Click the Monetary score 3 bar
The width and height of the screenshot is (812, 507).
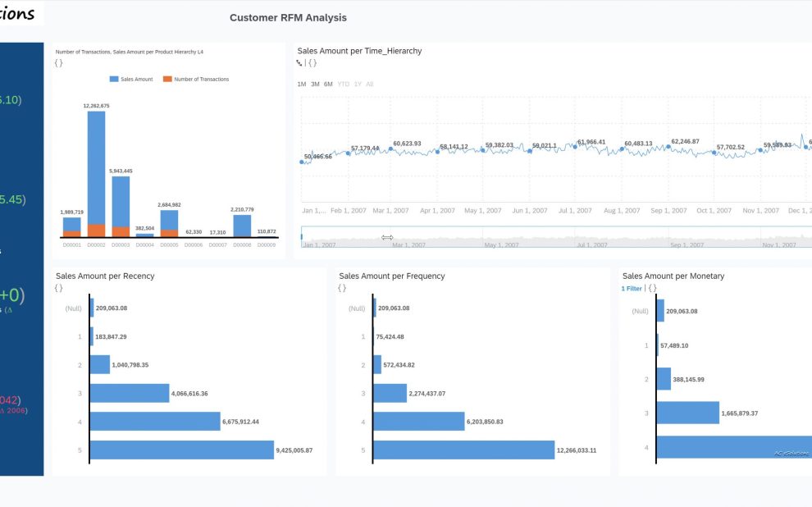click(687, 413)
